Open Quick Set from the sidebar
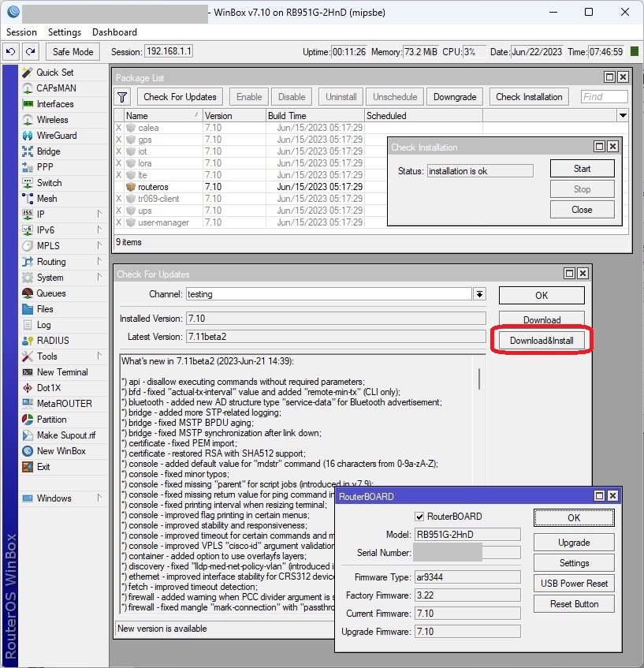644x668 pixels. click(54, 73)
